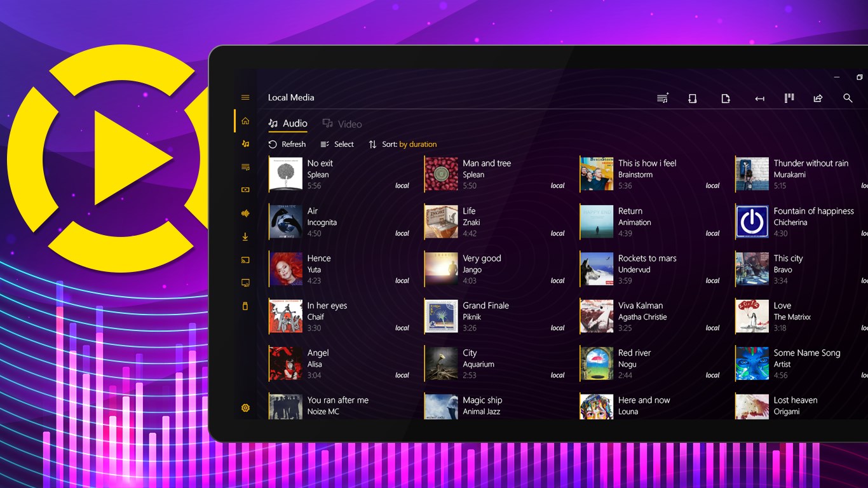Image resolution: width=868 pixels, height=488 pixels.
Task: Enable Select mode for tracks
Action: click(337, 144)
